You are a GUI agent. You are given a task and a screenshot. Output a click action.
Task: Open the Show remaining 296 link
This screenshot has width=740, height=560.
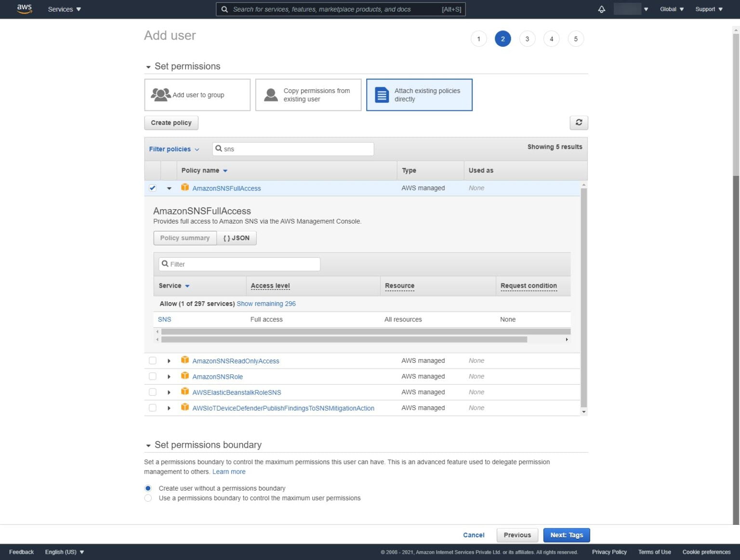[266, 304]
